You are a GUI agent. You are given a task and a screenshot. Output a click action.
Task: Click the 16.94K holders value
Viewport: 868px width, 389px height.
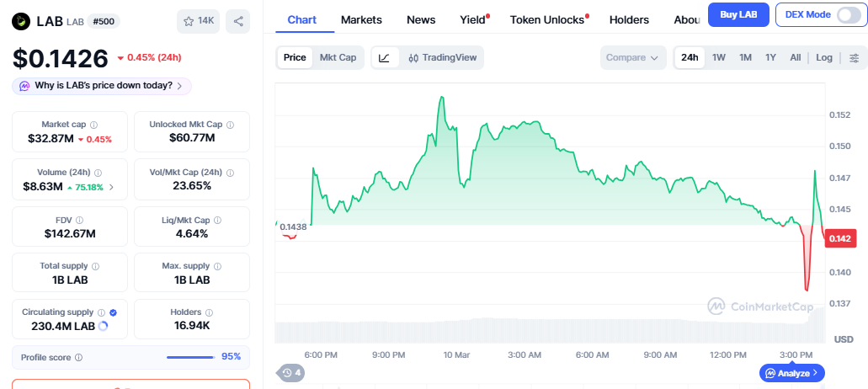tap(192, 326)
